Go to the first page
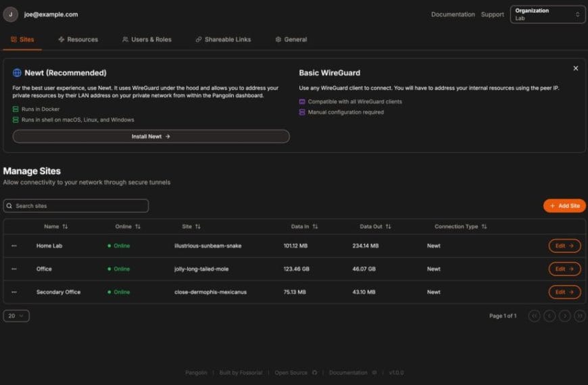588x385 pixels. (x=534, y=316)
